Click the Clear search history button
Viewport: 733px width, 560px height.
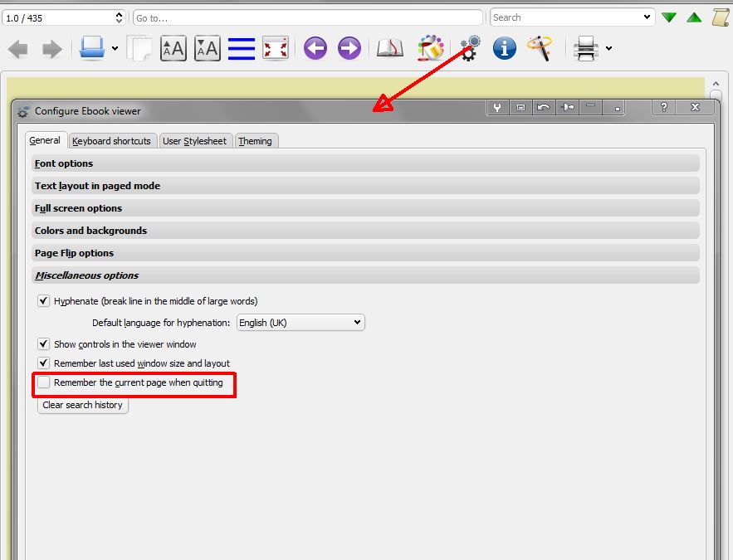[83, 405]
